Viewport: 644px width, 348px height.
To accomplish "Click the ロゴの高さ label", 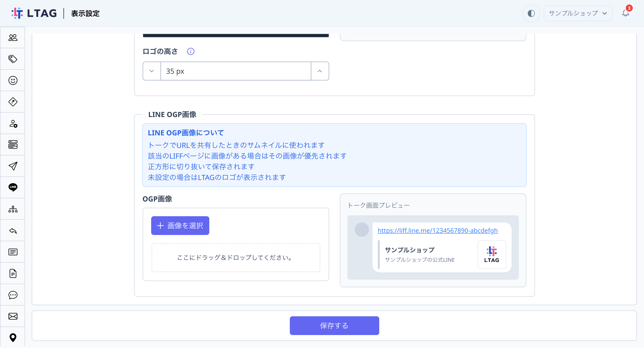I will (x=160, y=51).
